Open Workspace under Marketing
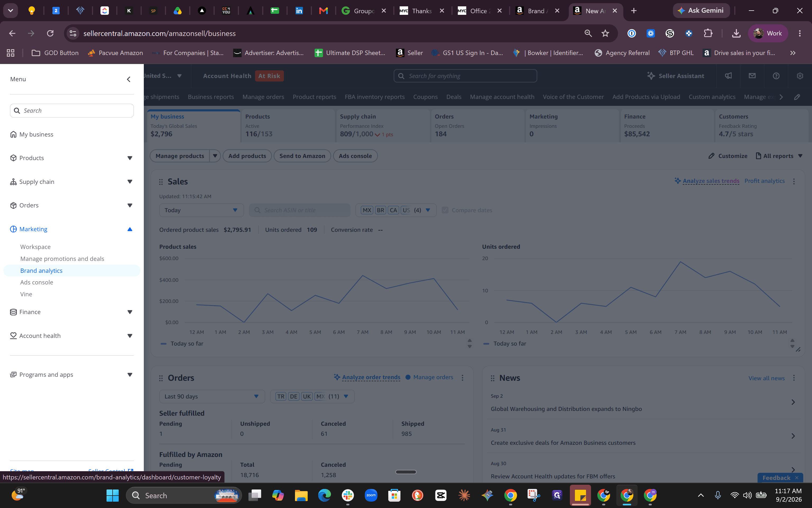Image resolution: width=812 pixels, height=508 pixels. pyautogui.click(x=35, y=247)
